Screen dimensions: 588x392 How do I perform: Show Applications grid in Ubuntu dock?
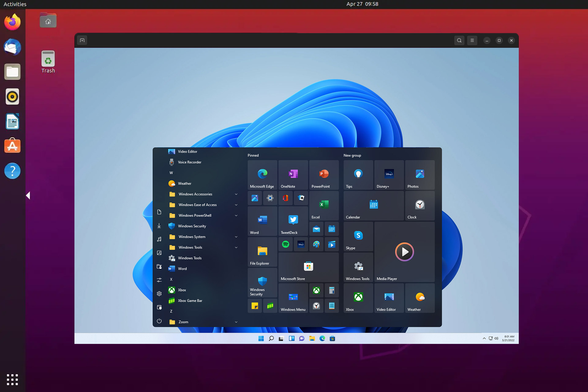12,379
